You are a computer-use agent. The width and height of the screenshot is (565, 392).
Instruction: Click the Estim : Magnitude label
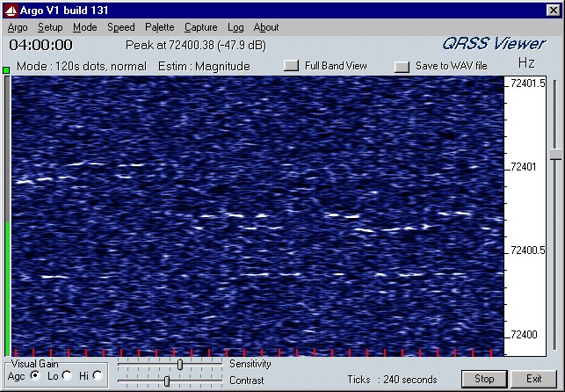[205, 66]
